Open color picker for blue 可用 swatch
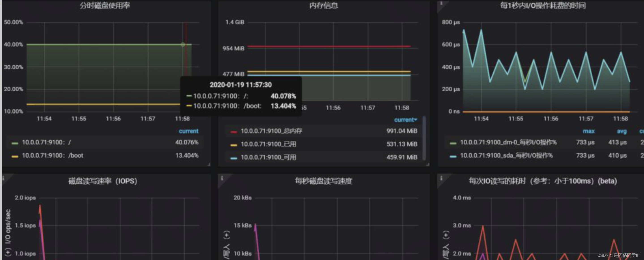The height and width of the screenshot is (260, 644). pos(233,158)
